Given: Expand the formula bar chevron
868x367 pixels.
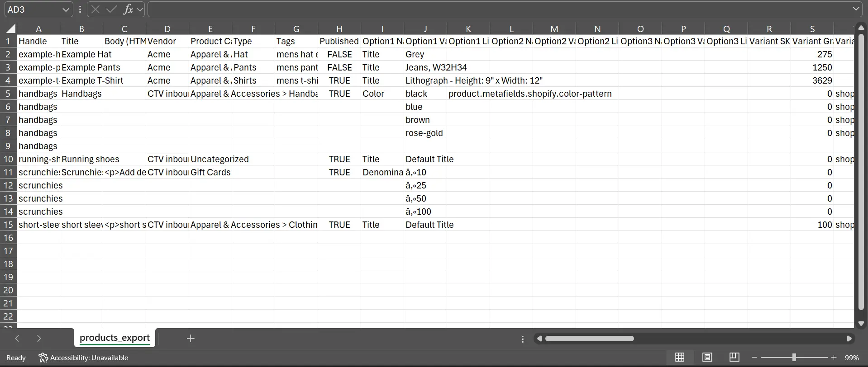Looking at the screenshot, I should (856, 9).
